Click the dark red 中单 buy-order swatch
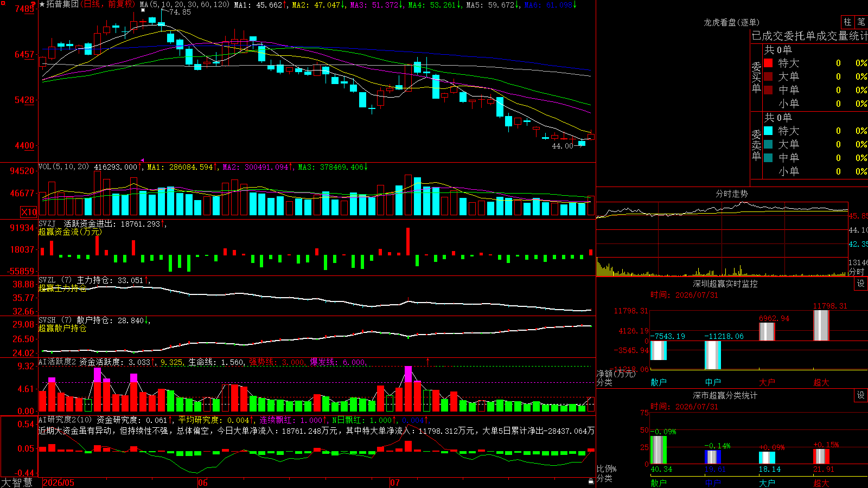Screen dimensions: 868x488 click(x=768, y=90)
